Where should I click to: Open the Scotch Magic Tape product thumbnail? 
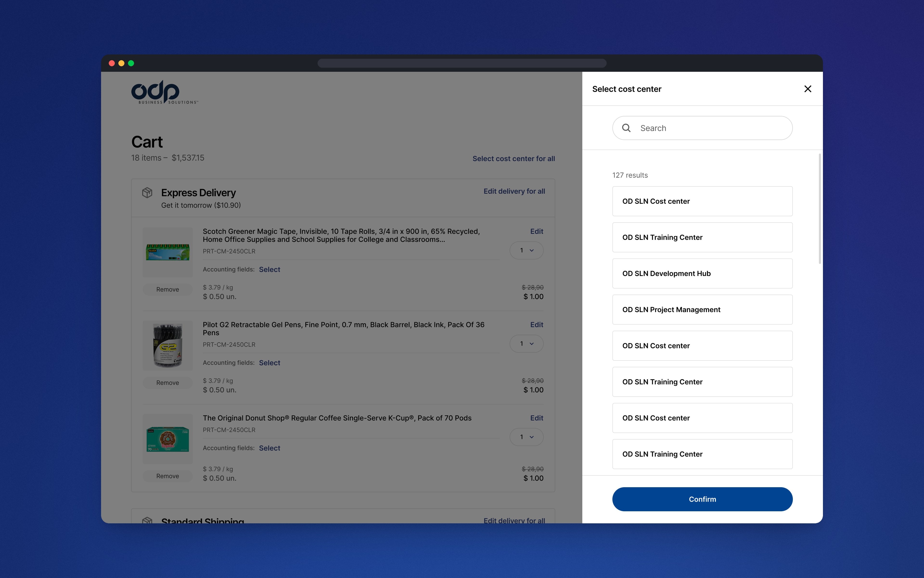pos(168,252)
